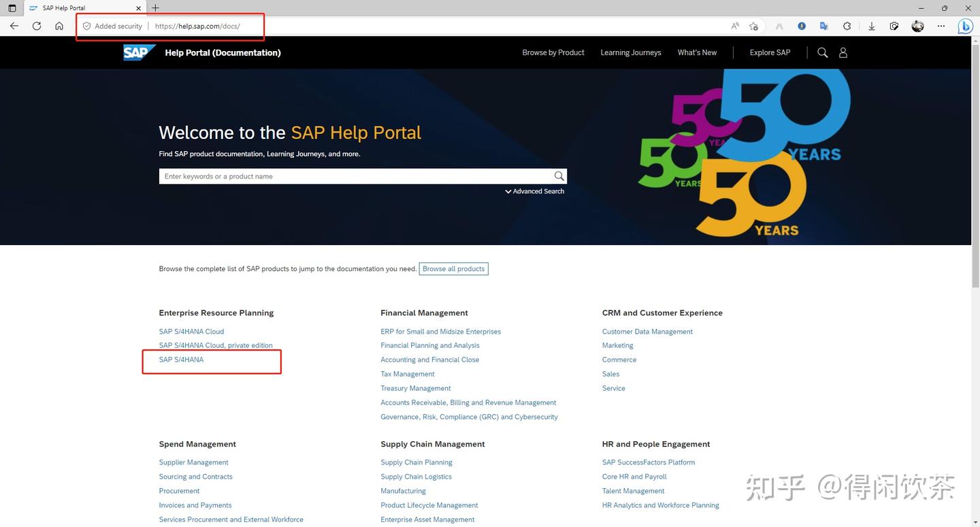Launch Bing Chat from the browser toolbar
The image size is (980, 527).
[x=964, y=26]
